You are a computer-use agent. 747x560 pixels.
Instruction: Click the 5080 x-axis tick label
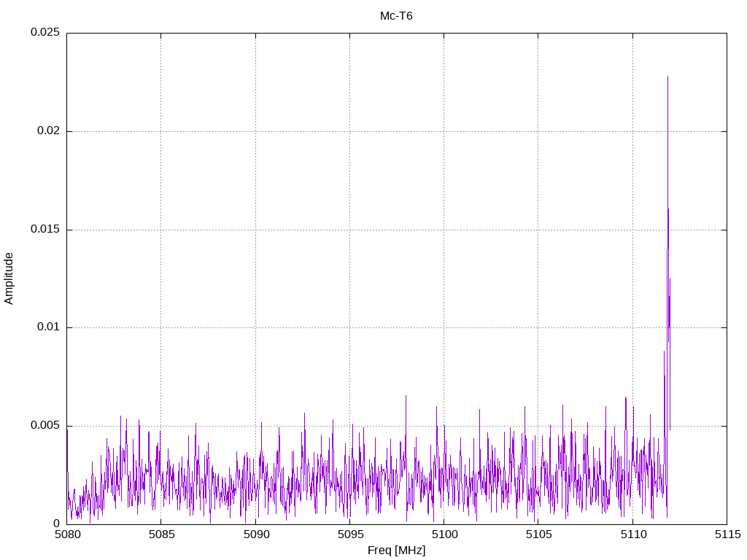coord(67,535)
